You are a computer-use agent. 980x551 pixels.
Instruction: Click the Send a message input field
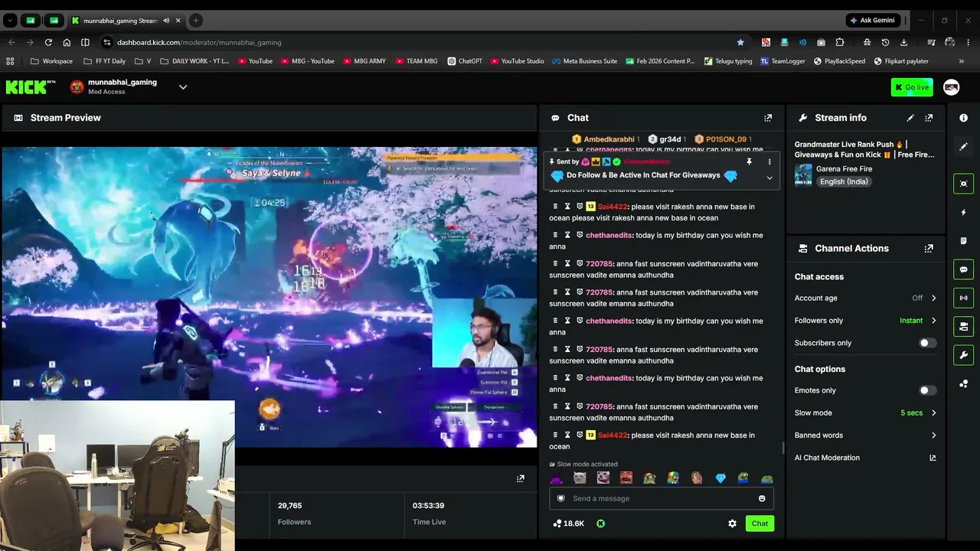(661, 498)
